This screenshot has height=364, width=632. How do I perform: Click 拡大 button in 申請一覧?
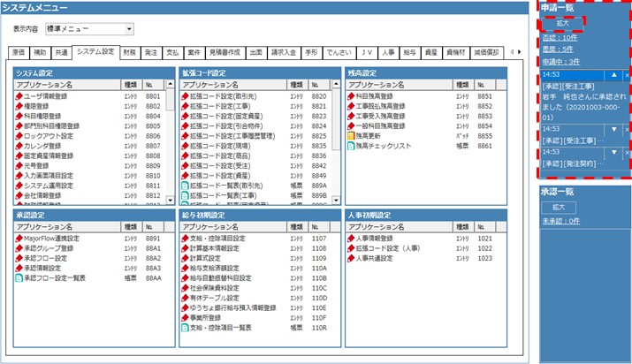click(558, 22)
